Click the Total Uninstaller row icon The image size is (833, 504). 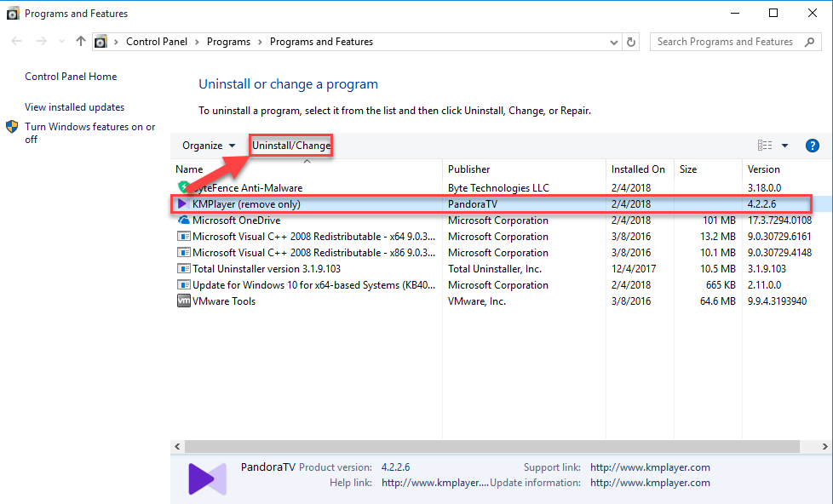[x=183, y=268]
